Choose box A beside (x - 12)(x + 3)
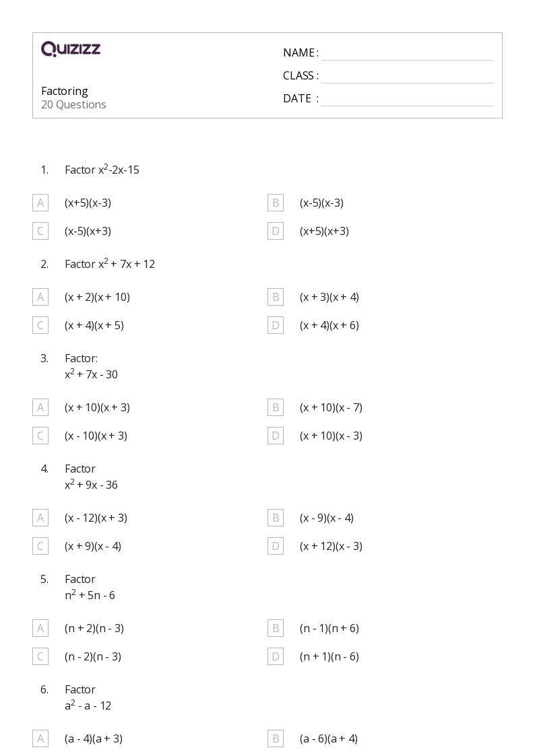The image size is (535, 756). 40,518
